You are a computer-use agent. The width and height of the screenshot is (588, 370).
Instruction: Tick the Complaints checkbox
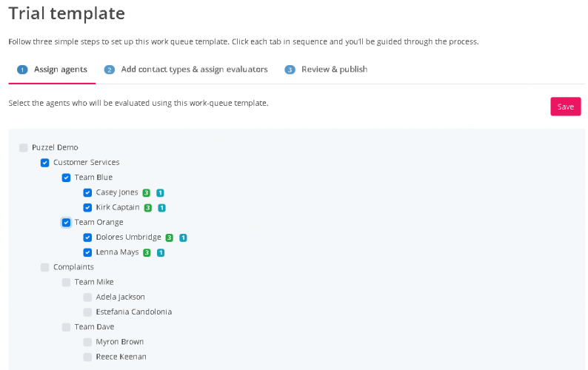(x=45, y=267)
